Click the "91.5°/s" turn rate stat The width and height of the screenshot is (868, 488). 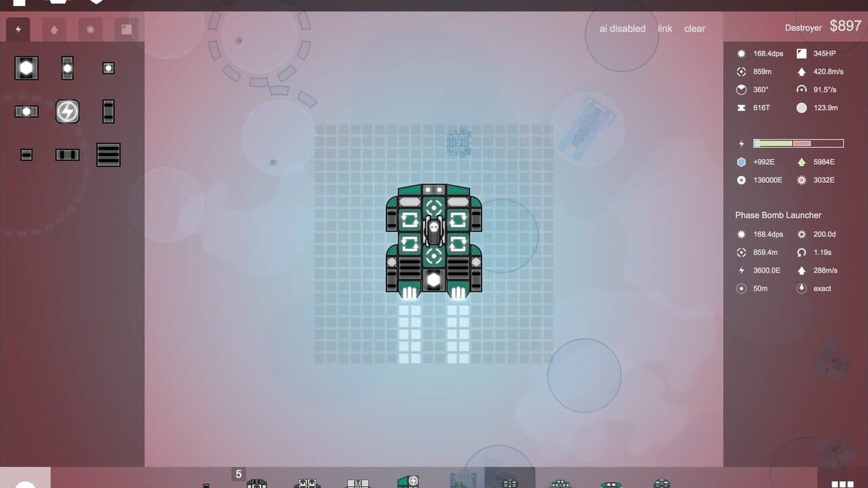tap(825, 89)
